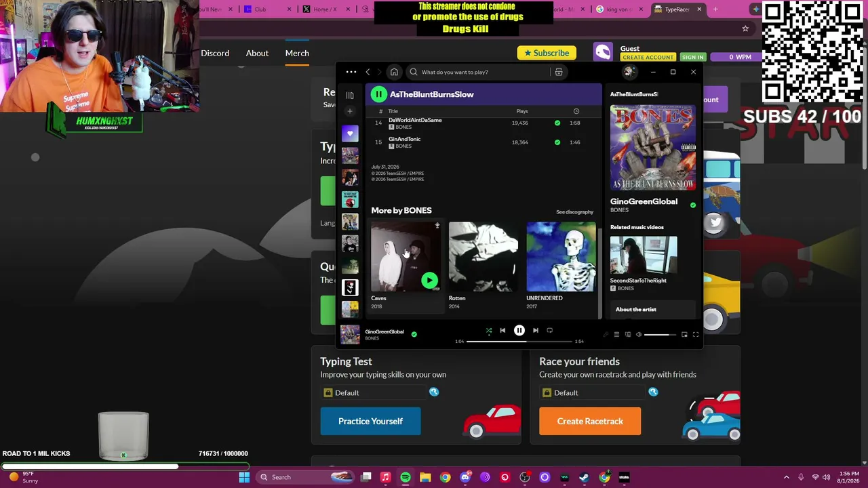Pause playback in the player bar

coord(519,330)
